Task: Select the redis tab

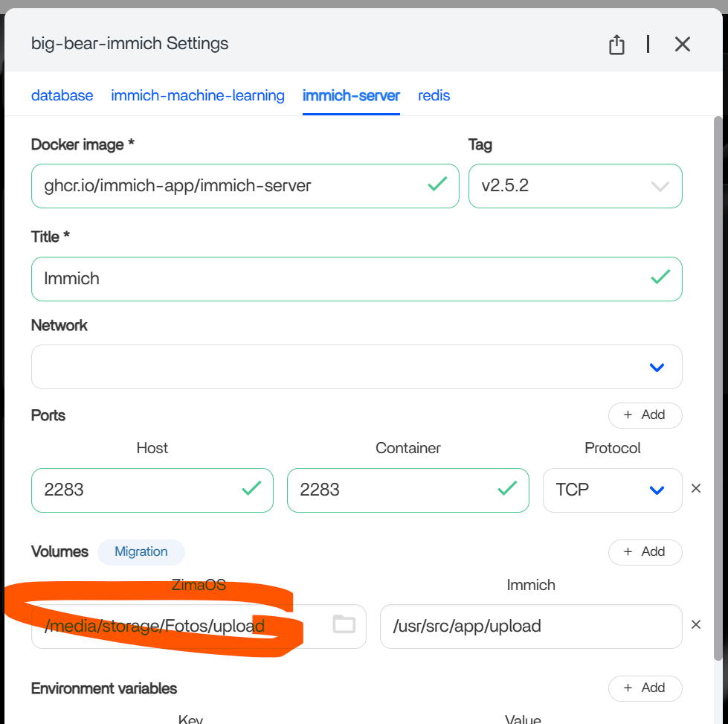Action: coord(434,95)
